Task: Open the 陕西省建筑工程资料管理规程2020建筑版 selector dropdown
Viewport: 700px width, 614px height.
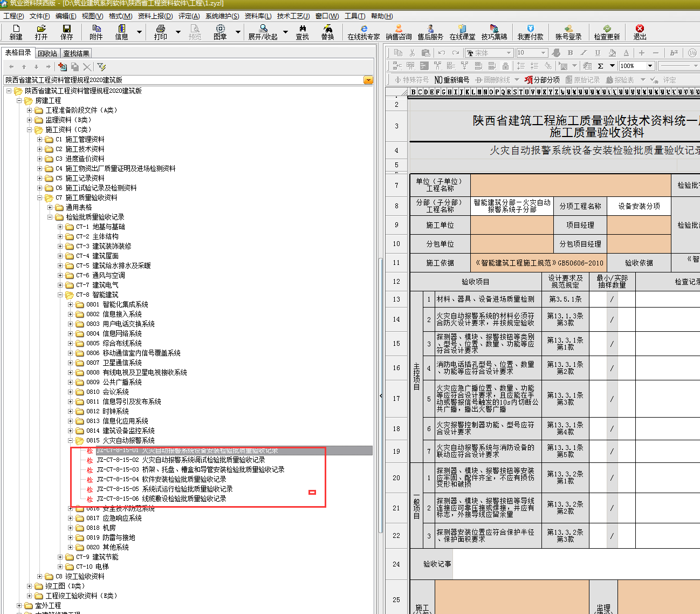Action: point(368,80)
